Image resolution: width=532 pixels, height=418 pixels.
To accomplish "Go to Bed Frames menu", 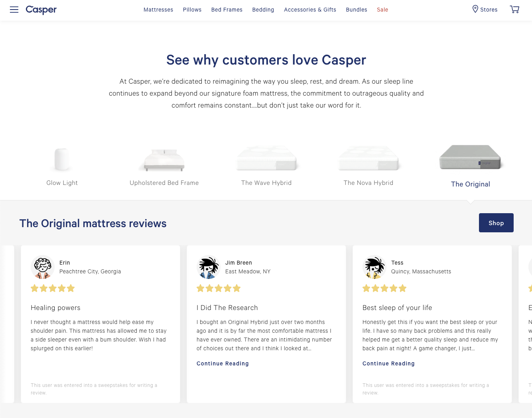I will [x=227, y=10].
